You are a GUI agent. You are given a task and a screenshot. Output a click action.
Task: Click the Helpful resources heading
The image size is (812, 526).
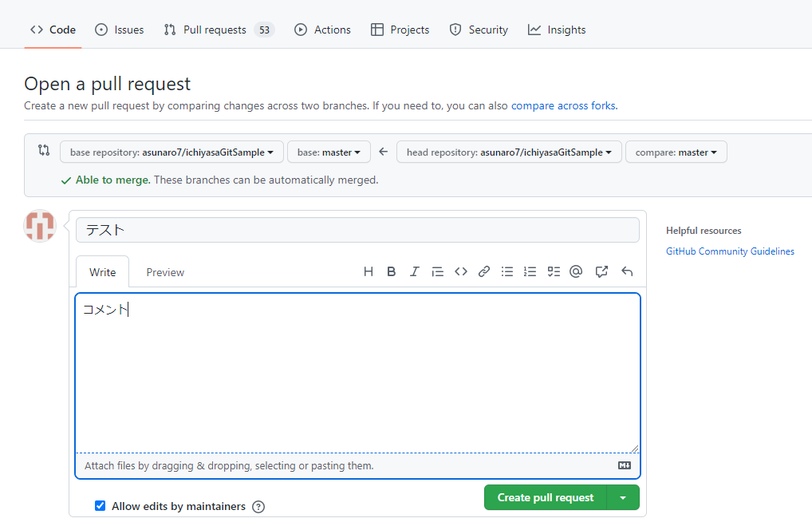tap(704, 231)
